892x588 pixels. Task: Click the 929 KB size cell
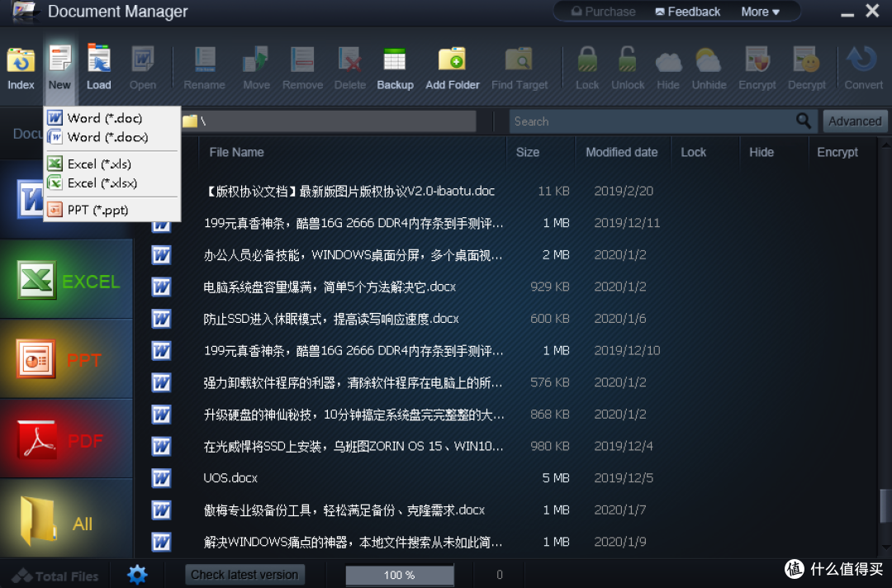click(x=549, y=287)
